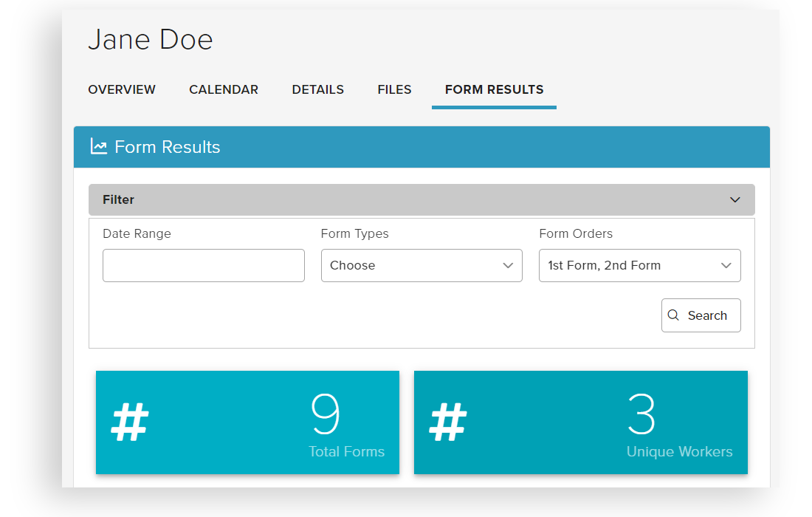The height and width of the screenshot is (517, 812).
Task: Collapse the Filter panel using its chevron
Action: tap(734, 200)
